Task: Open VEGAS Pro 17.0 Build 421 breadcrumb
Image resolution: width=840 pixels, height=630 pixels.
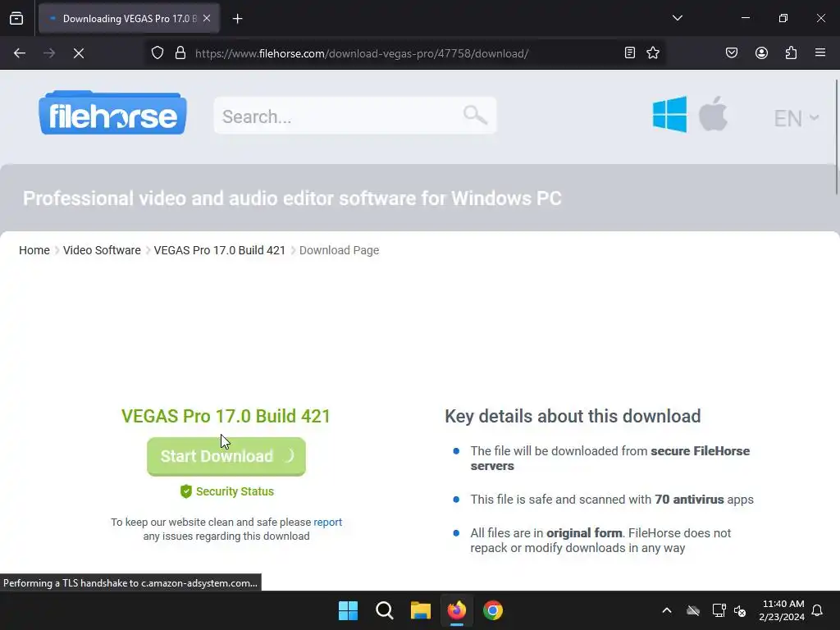Action: pos(220,250)
